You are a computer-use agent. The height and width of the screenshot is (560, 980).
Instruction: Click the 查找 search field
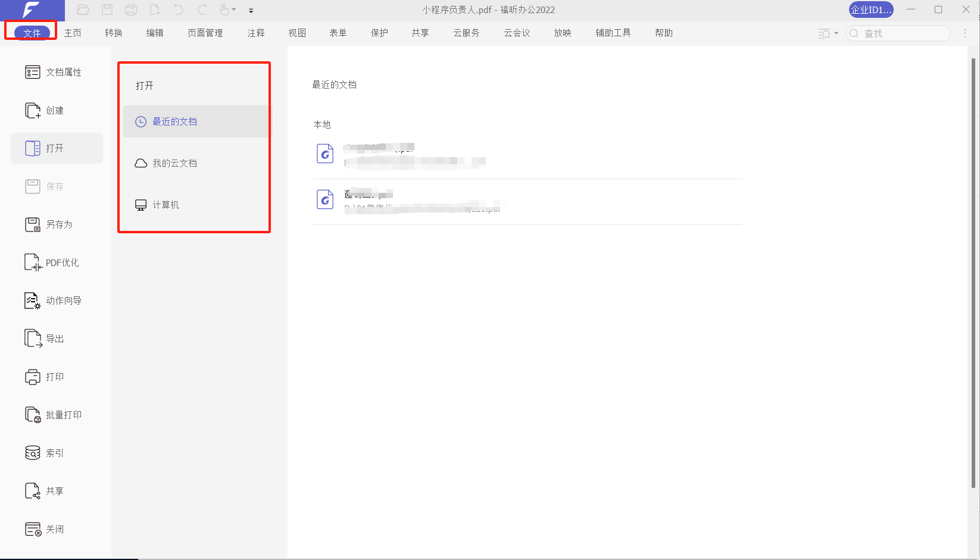point(898,33)
